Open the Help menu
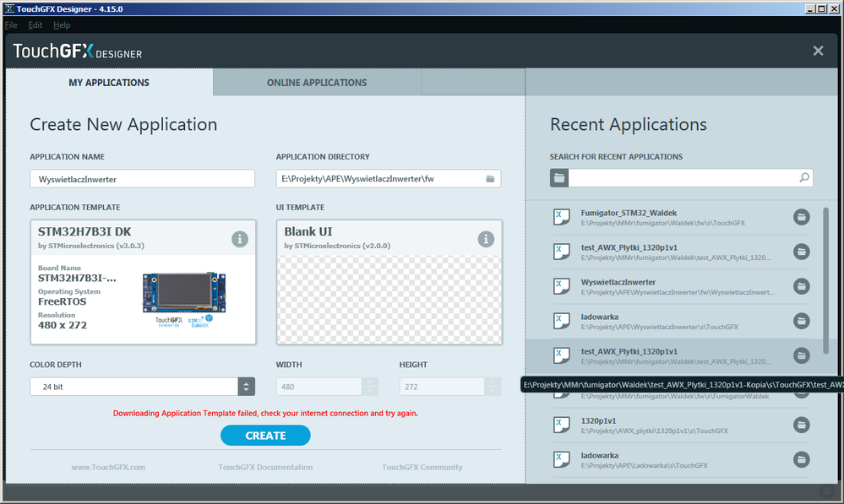This screenshot has width=844, height=504. pyautogui.click(x=62, y=24)
